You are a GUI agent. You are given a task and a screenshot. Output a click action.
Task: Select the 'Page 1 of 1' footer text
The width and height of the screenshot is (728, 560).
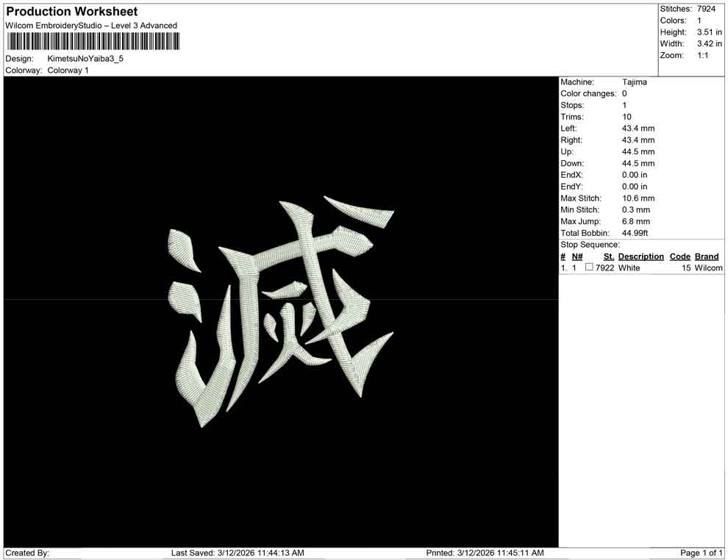(x=702, y=553)
